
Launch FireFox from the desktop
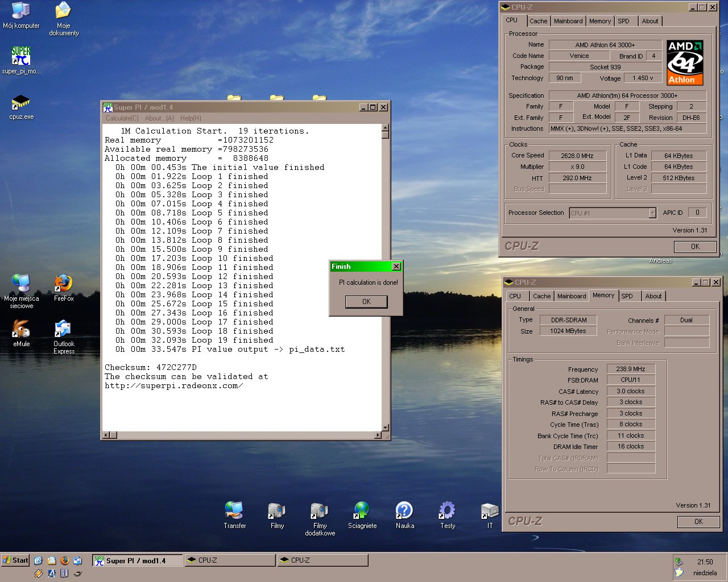point(64,288)
